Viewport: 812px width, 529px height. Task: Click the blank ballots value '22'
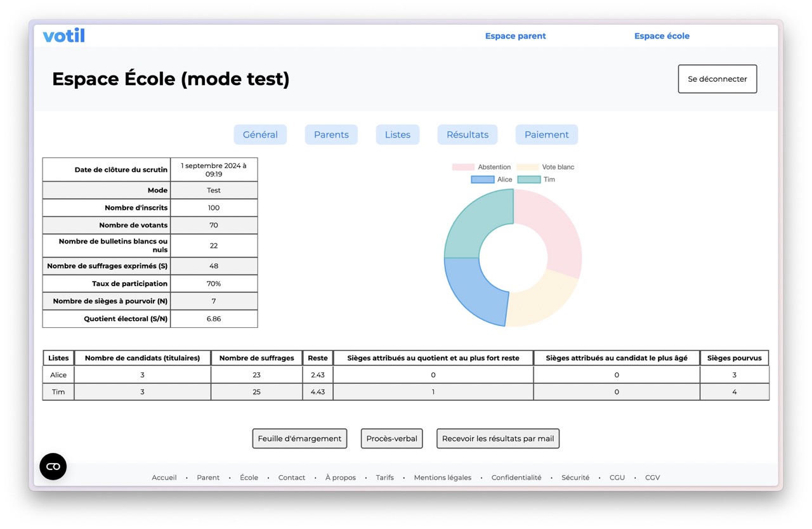point(214,245)
